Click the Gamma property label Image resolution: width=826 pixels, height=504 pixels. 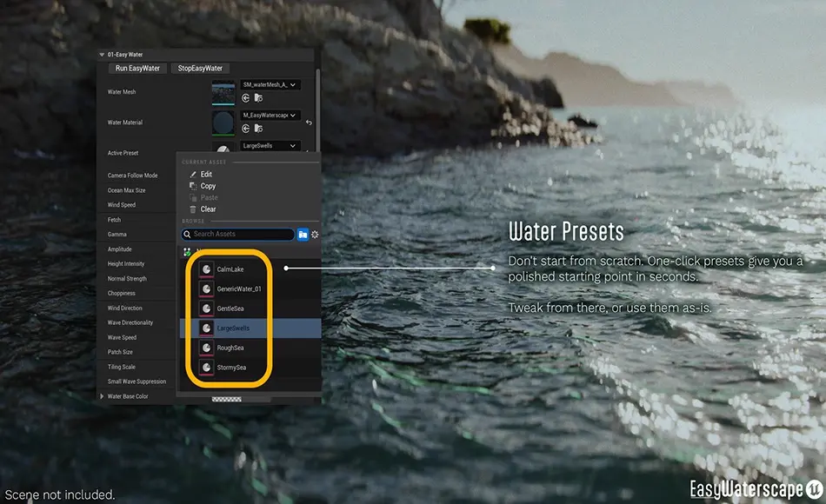coord(117,235)
